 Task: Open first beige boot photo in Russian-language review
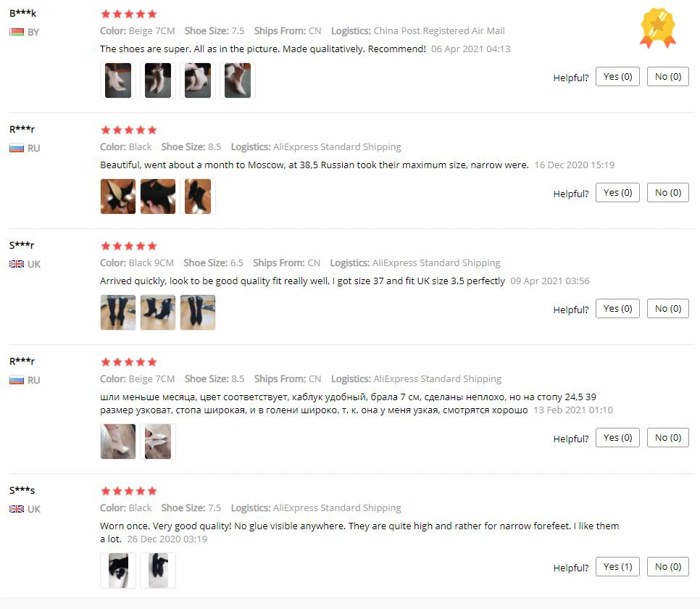(x=118, y=442)
